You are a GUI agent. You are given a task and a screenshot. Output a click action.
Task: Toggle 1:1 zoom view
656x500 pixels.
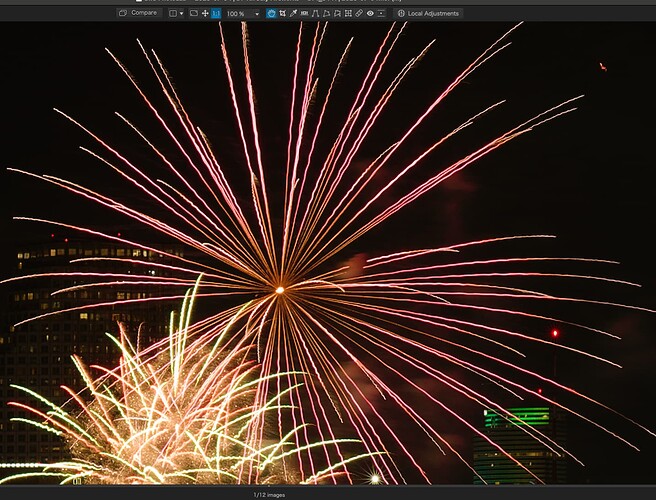216,13
